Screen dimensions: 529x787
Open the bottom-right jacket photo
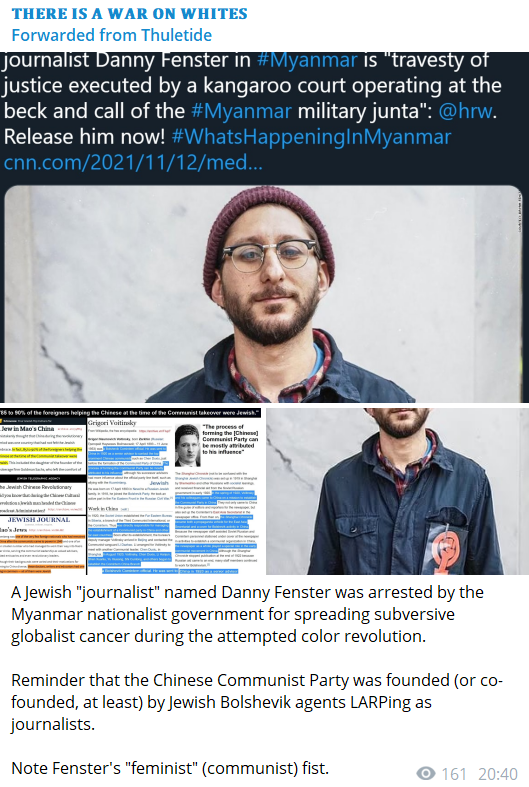pos(397,491)
